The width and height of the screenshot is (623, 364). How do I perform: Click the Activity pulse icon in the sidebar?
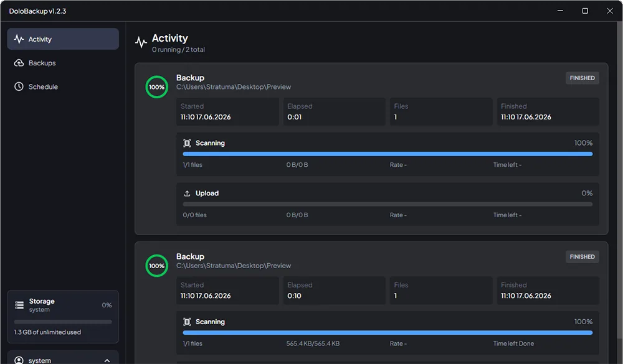(19, 39)
